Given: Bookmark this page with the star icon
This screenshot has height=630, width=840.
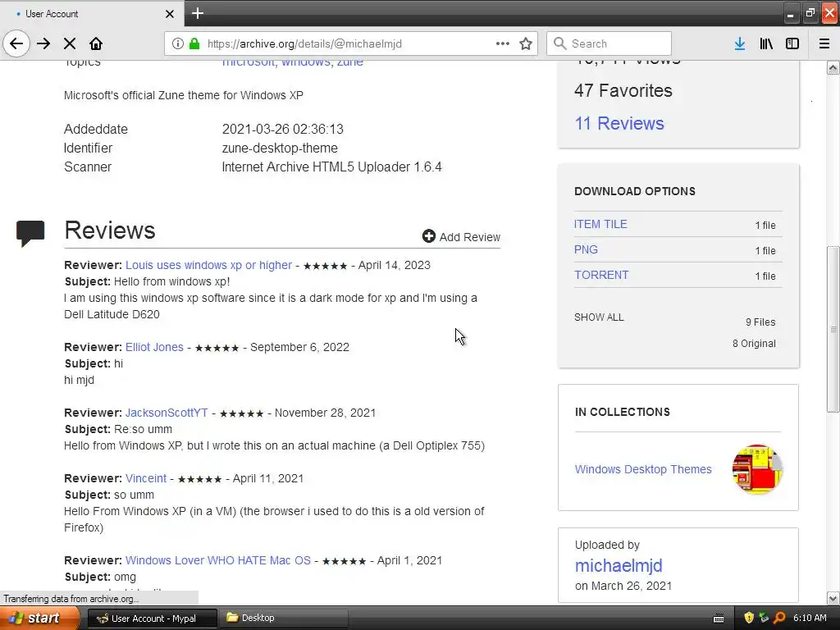Looking at the screenshot, I should [x=526, y=43].
